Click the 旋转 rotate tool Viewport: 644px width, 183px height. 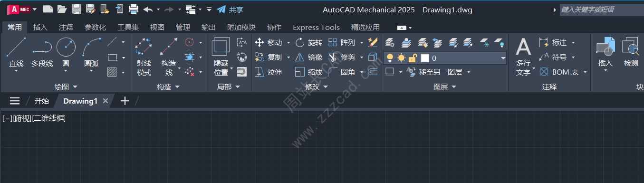click(309, 43)
